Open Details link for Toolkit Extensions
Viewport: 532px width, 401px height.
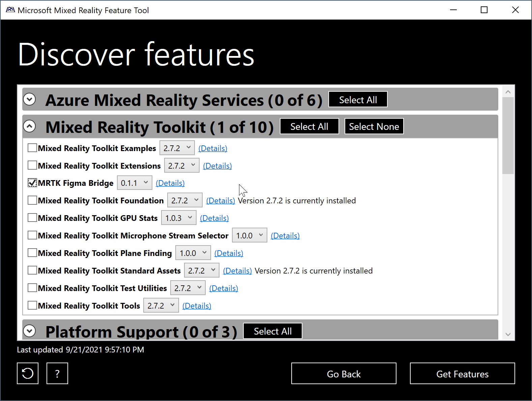click(x=217, y=166)
